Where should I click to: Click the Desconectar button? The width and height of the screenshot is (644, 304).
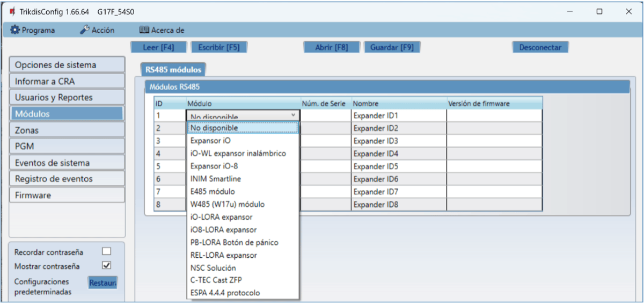[x=540, y=47]
